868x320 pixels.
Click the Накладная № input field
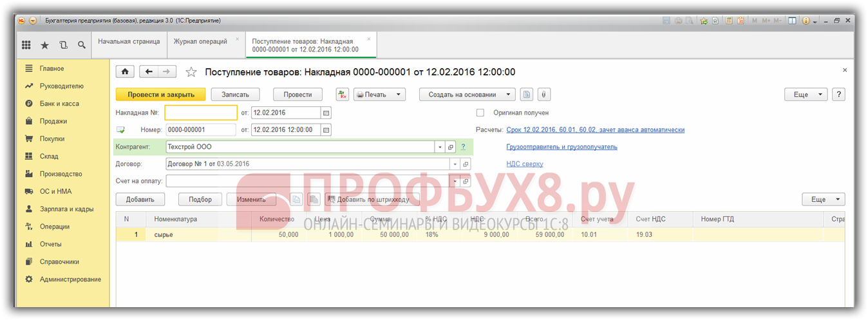point(201,113)
